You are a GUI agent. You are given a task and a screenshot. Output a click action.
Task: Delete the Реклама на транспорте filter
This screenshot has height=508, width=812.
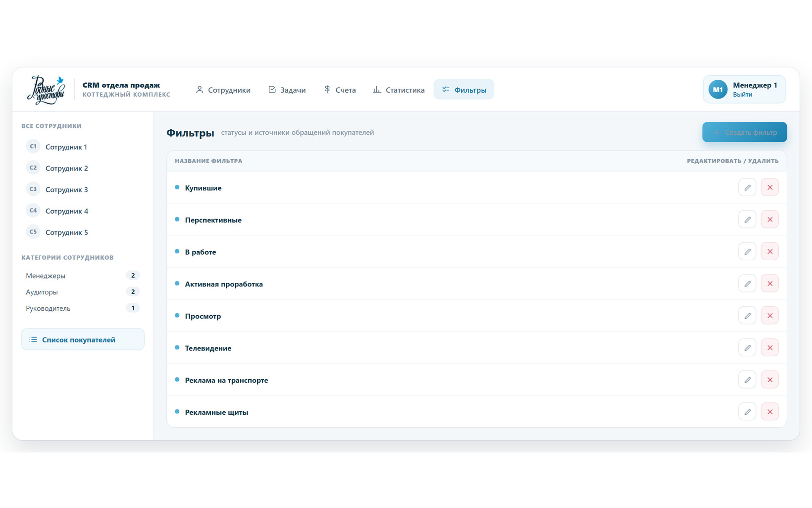(770, 380)
